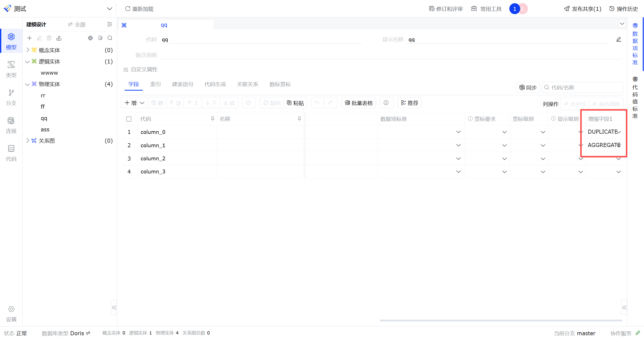
Task: Click the add (plus) icon in model tree toolbar
Action: tap(29, 38)
